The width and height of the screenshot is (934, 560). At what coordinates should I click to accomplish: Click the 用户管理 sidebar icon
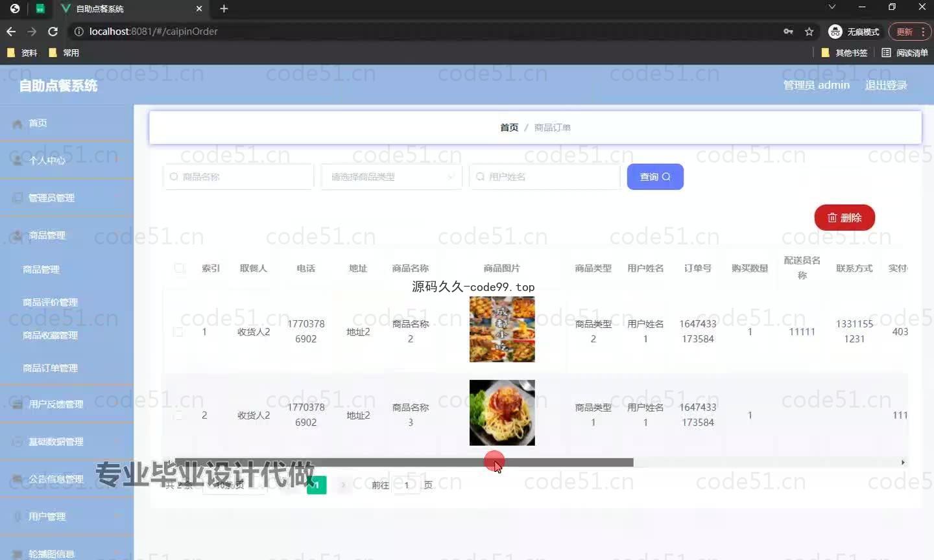[18, 517]
